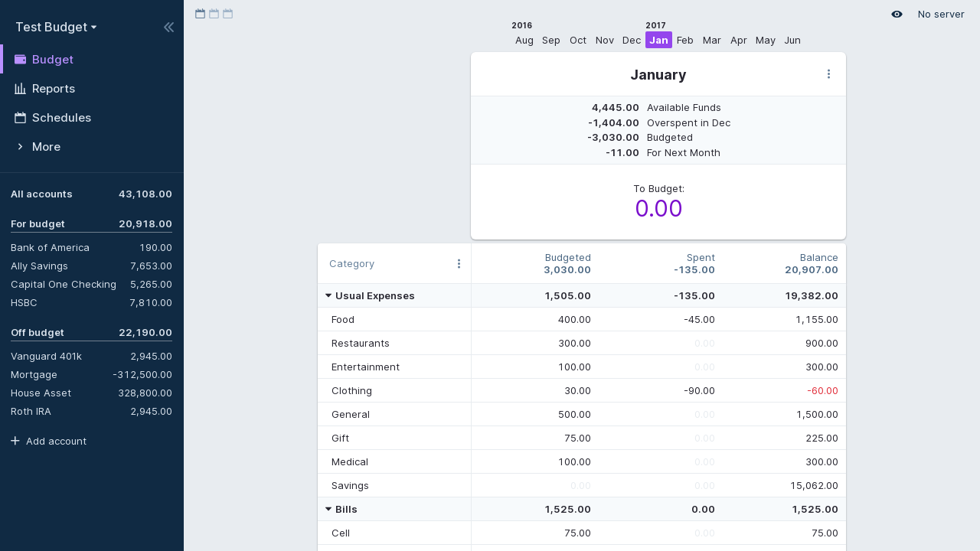Click the Budget wallet icon in sidebar
Image resolution: width=980 pixels, height=551 pixels.
20,59
